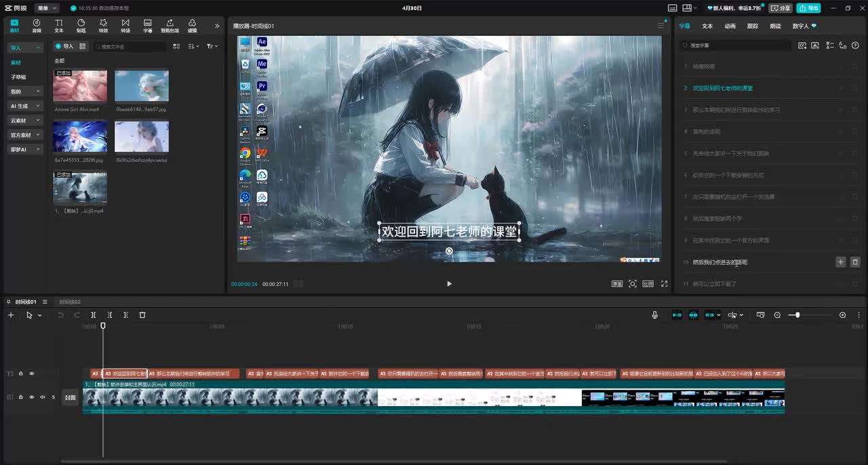Open the 素材 media tab
Image resolution: width=868 pixels, height=465 pixels.
click(15, 26)
